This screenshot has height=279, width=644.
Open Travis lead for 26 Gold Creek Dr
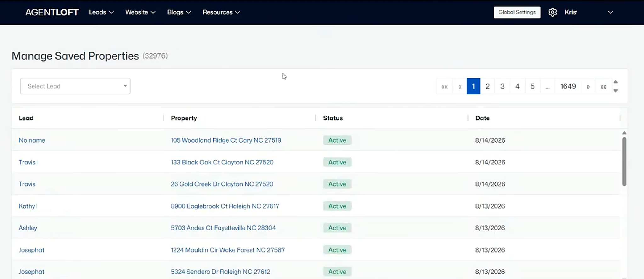tap(27, 184)
